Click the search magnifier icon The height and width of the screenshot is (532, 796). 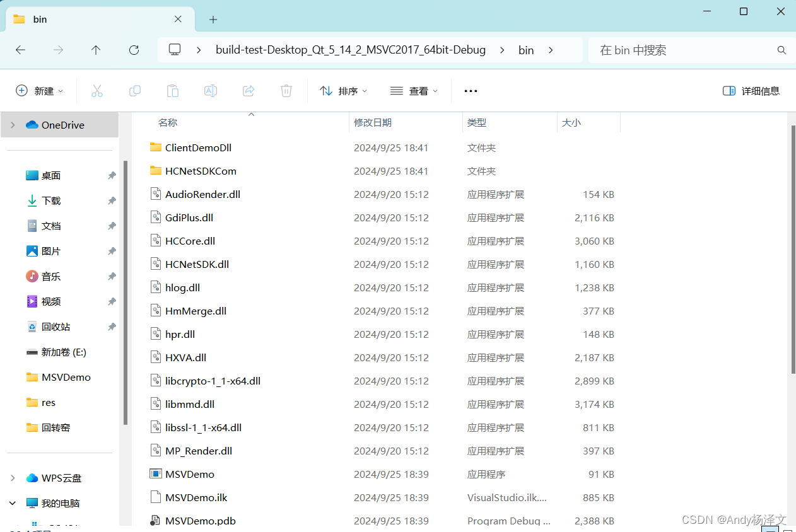[781, 50]
